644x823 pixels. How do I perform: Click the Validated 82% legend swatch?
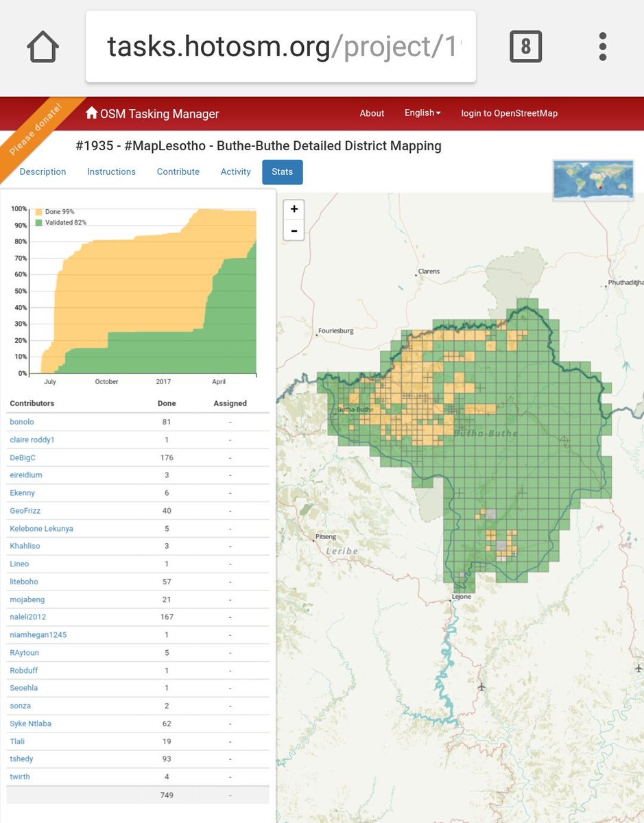pyautogui.click(x=38, y=222)
